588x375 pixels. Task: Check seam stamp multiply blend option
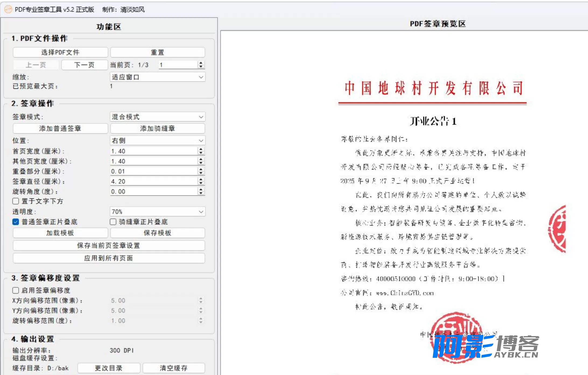click(x=113, y=222)
